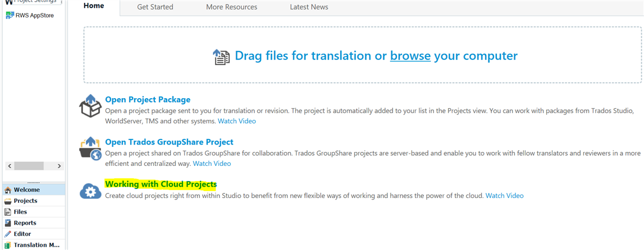The image size is (644, 250).
Task: Click the GroupShare Project globe icon
Action: click(90, 149)
